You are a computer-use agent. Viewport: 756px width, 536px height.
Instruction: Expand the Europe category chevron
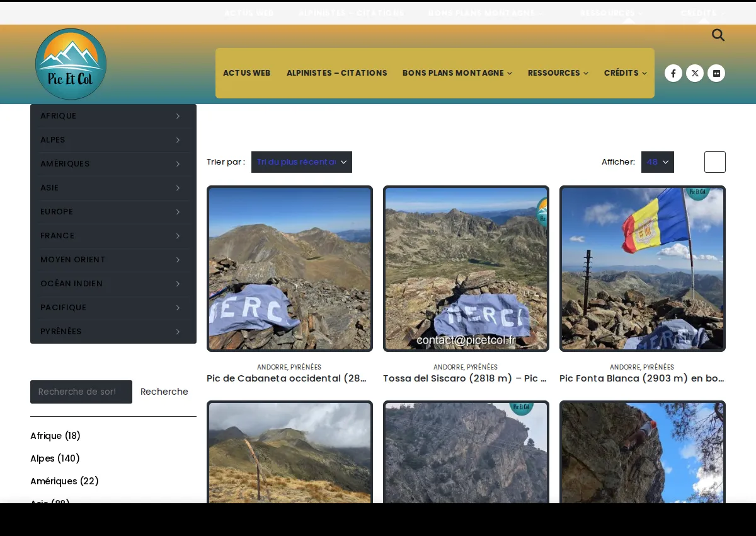click(178, 212)
